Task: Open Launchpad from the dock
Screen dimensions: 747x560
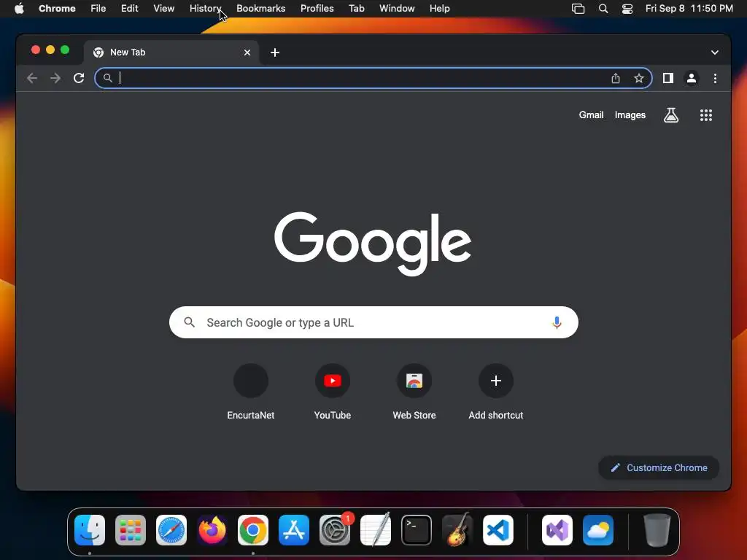Action: coord(131,530)
